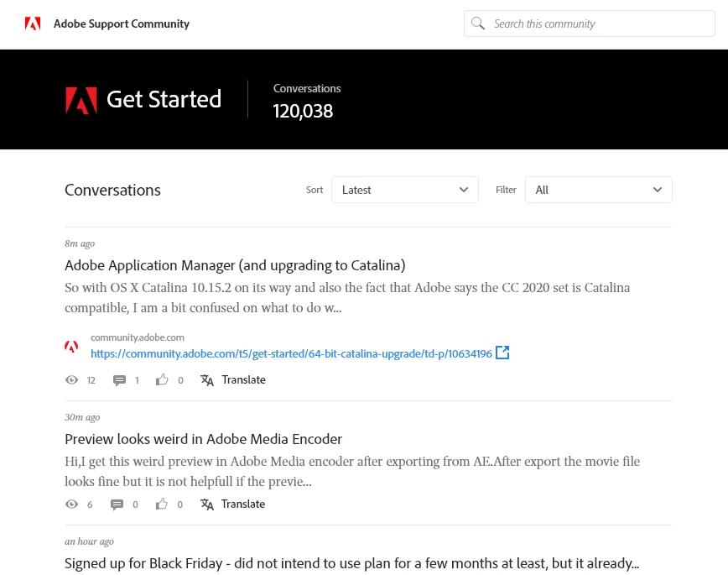Open the Adobe Support Community home link
728x575 pixels.
click(121, 24)
